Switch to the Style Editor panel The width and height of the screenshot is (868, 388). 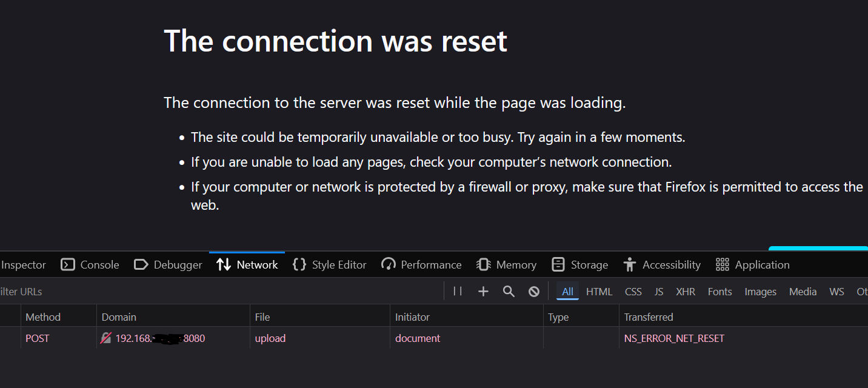point(330,265)
